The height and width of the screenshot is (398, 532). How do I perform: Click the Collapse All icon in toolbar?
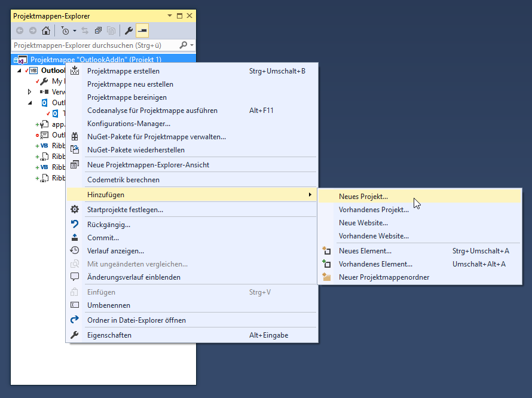point(98,31)
